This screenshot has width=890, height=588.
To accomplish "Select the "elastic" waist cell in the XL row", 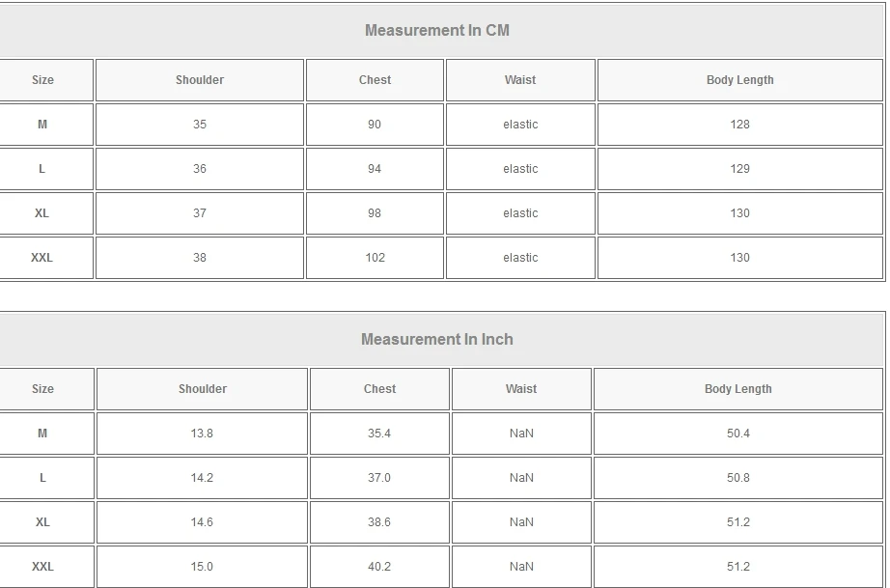I will point(520,213).
